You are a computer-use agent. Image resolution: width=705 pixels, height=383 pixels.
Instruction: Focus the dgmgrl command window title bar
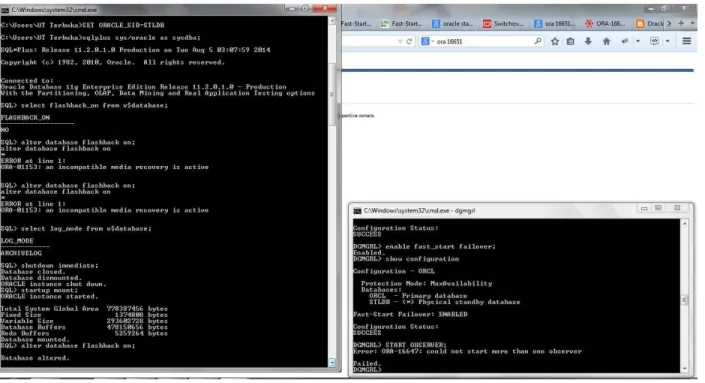pos(495,210)
